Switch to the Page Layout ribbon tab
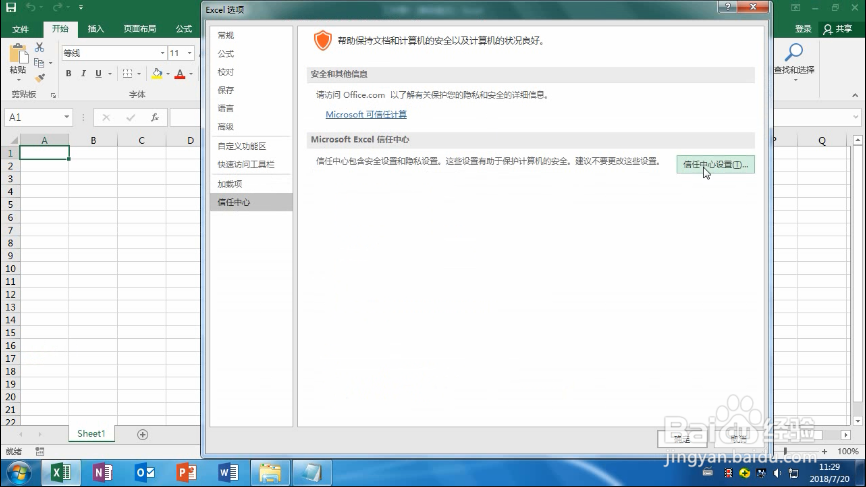 click(140, 29)
